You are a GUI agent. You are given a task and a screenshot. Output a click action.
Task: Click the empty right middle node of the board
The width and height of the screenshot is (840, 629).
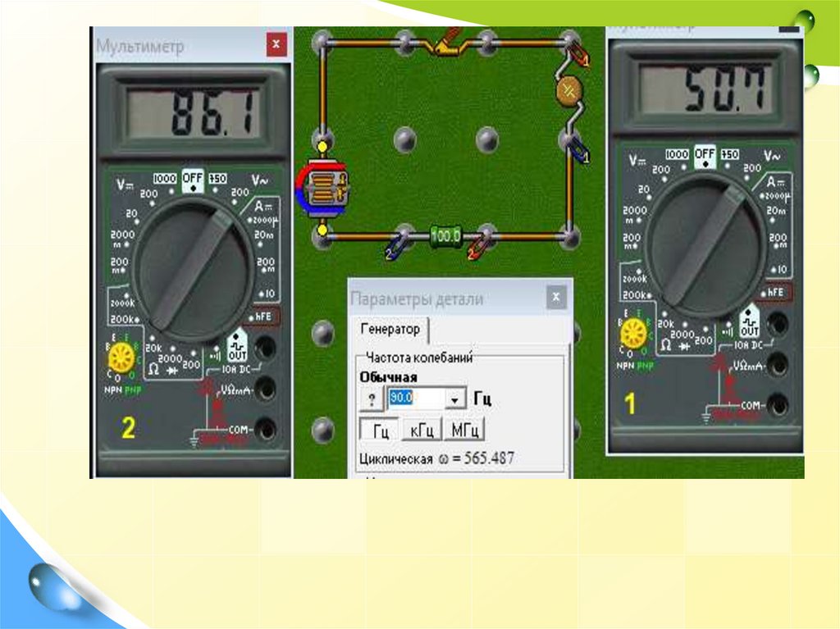point(487,139)
